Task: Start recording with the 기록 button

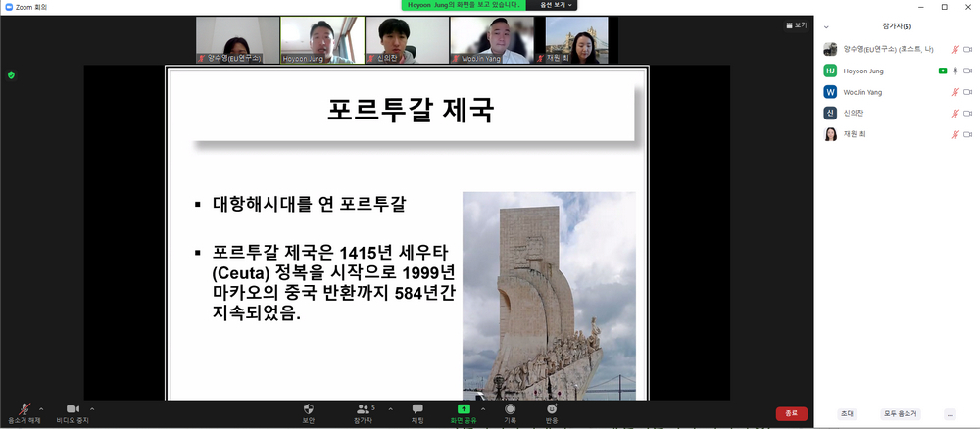Action: click(510, 413)
